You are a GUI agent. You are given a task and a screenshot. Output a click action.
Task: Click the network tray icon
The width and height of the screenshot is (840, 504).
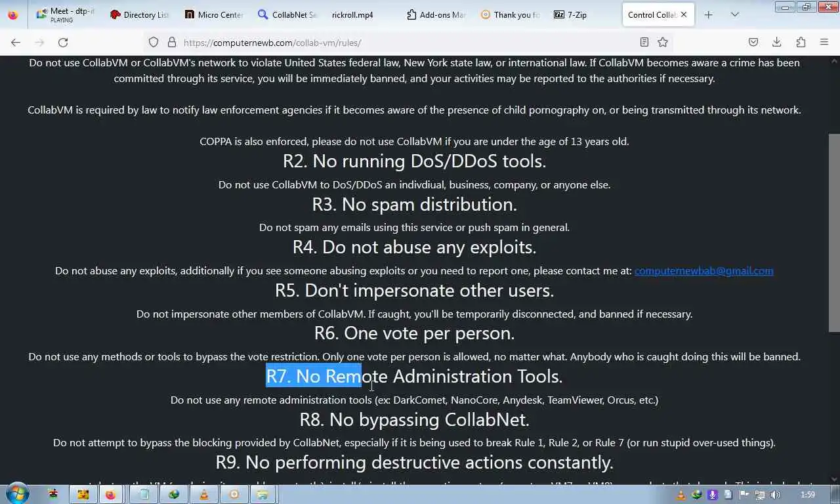click(x=759, y=495)
